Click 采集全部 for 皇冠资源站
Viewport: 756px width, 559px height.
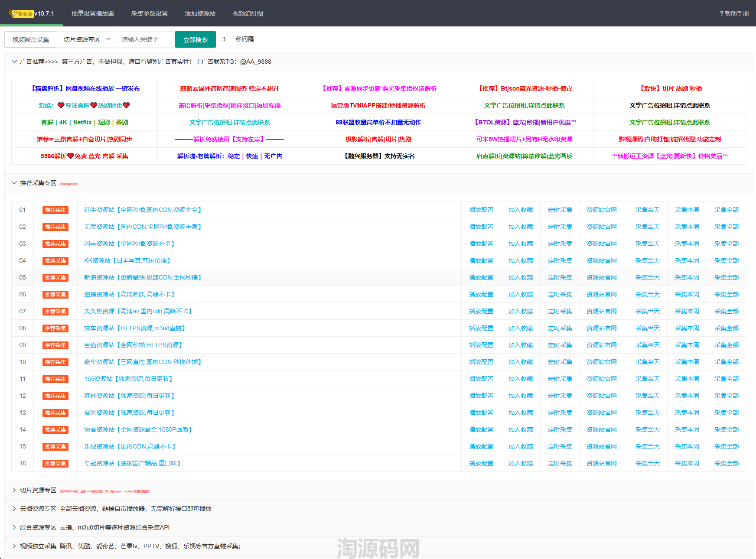tap(727, 463)
